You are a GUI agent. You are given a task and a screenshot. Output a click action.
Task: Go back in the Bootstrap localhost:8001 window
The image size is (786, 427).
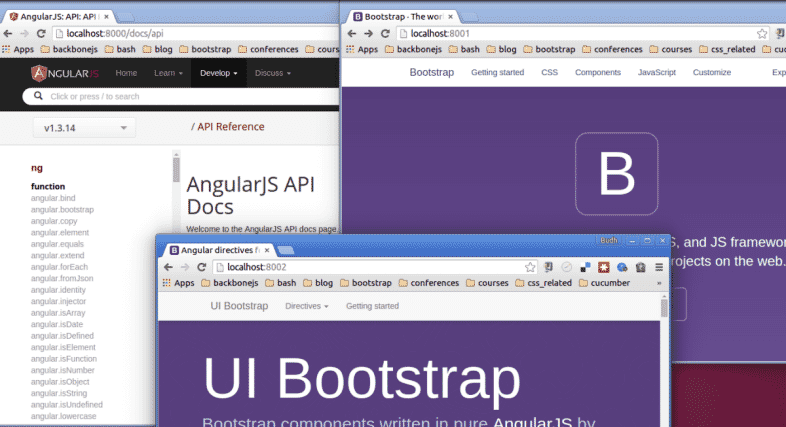click(352, 34)
